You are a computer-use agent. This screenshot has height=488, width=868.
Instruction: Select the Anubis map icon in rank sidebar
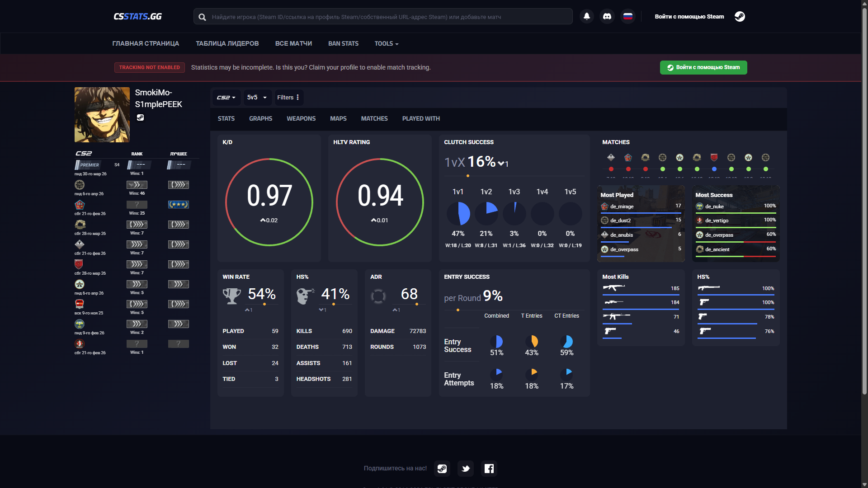coord(80,244)
